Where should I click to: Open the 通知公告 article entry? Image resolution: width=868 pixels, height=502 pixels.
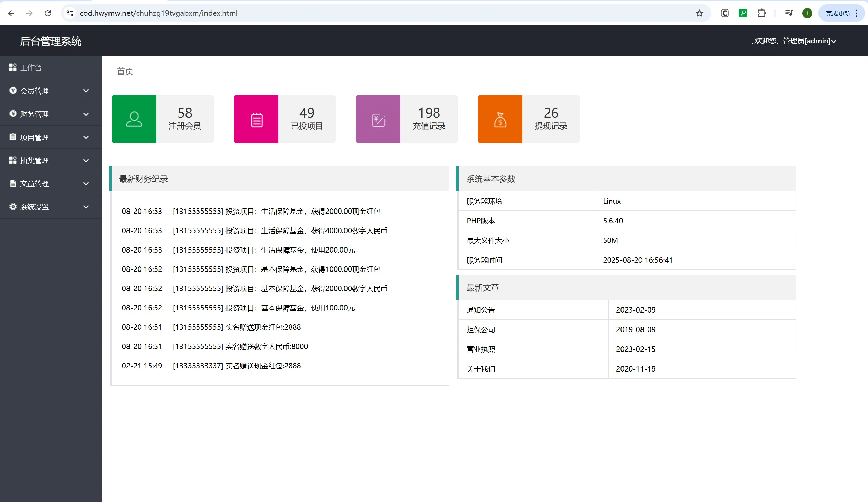click(480, 310)
